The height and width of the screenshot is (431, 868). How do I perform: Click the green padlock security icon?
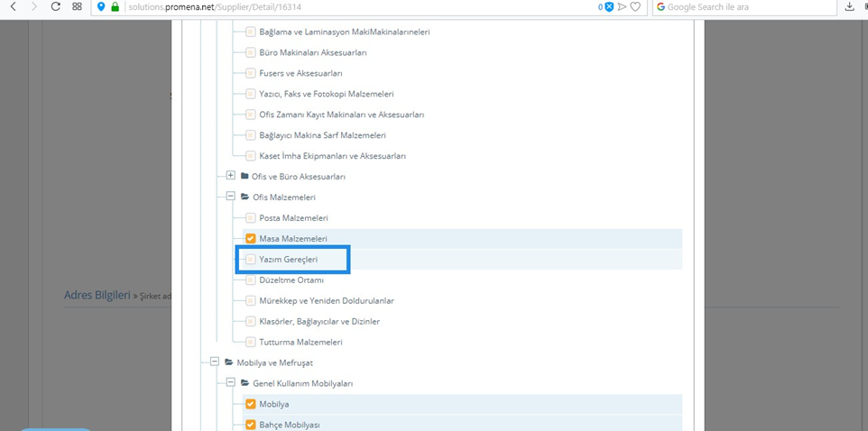click(x=115, y=6)
